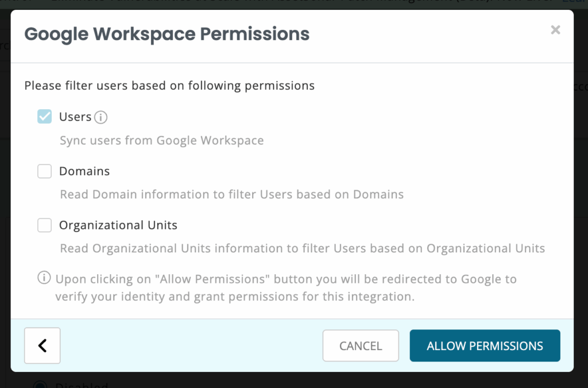This screenshot has width=588, height=388.
Task: Click the Google Workspace Permissions dialog title
Action: (167, 34)
